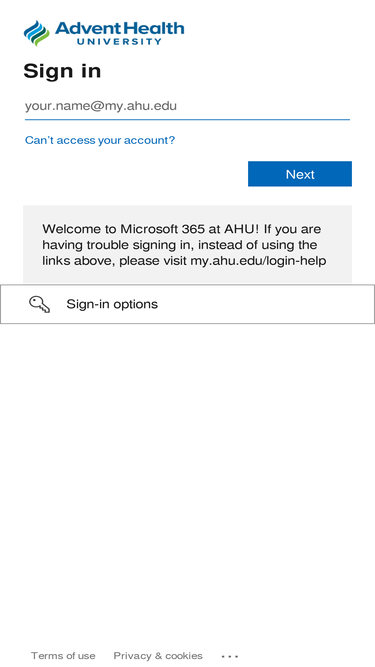Open the three-dots more options menu
Screen dimensions: 375x667
(x=230, y=656)
